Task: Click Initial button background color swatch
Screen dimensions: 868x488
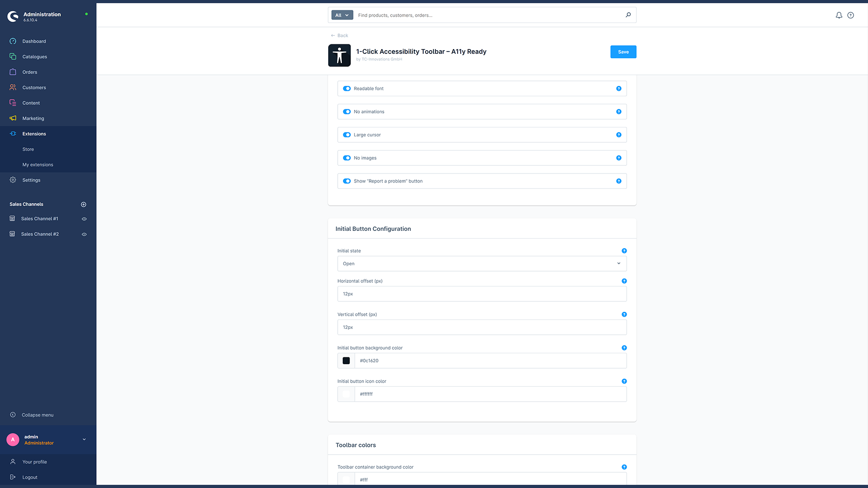Action: (x=346, y=361)
